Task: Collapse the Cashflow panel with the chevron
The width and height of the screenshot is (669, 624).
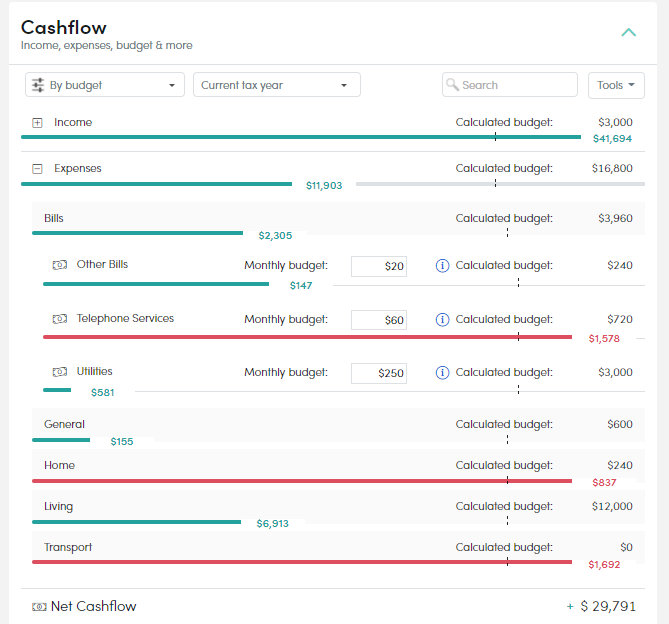Action: coord(628,32)
